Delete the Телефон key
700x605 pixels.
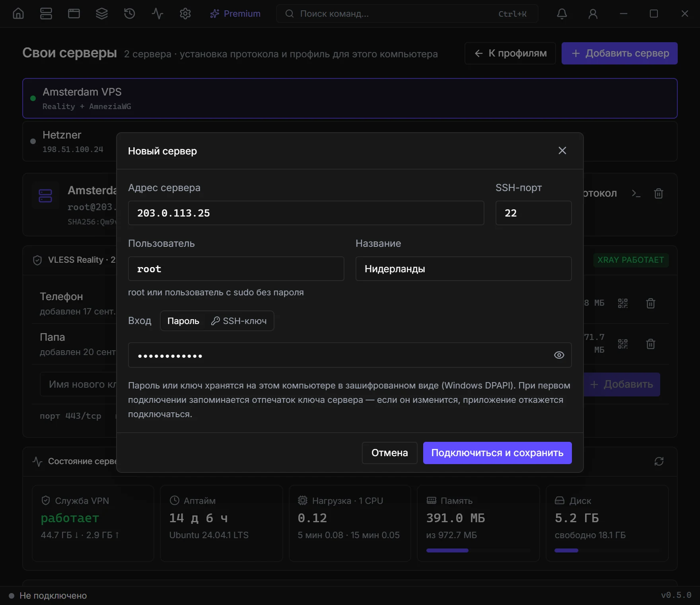click(651, 303)
